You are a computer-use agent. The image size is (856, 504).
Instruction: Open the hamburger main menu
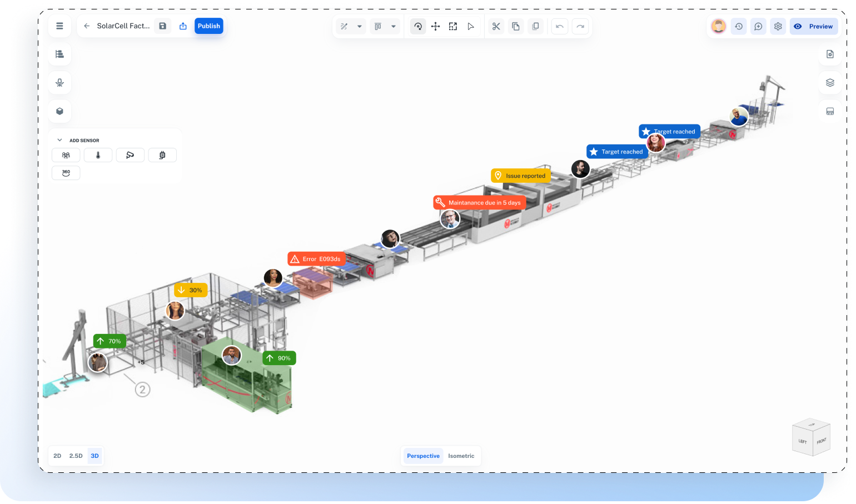point(59,26)
